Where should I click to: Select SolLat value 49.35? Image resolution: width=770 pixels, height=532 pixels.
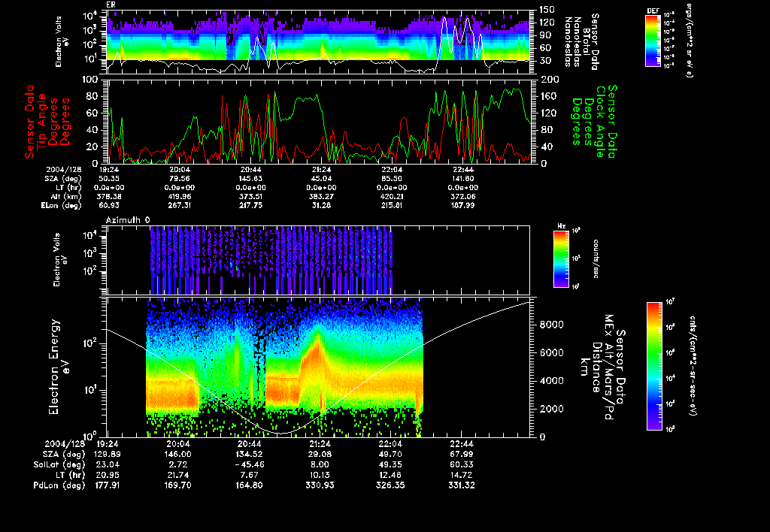tap(391, 465)
